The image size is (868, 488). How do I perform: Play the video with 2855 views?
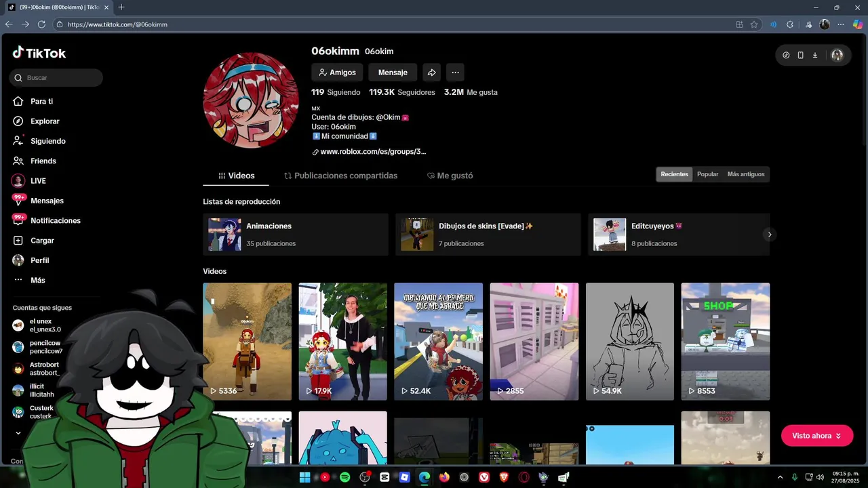(534, 342)
